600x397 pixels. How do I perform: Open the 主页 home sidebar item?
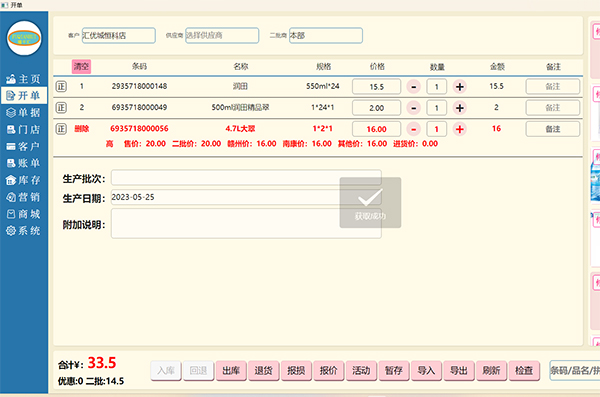pyautogui.click(x=24, y=79)
